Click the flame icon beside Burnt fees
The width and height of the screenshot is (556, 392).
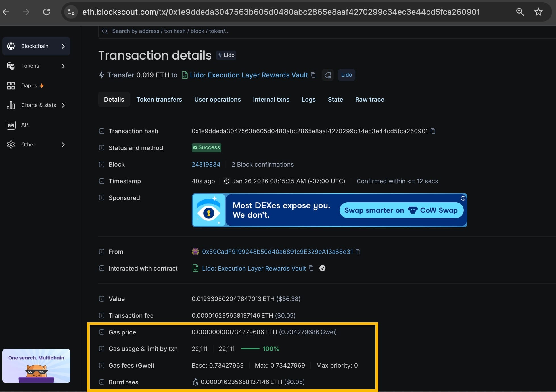tap(195, 382)
